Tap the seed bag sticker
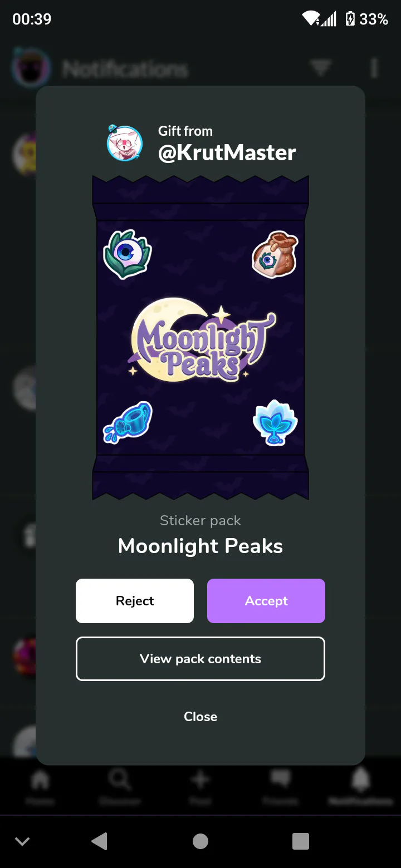Viewport: 401px width, 868px height. click(x=275, y=254)
